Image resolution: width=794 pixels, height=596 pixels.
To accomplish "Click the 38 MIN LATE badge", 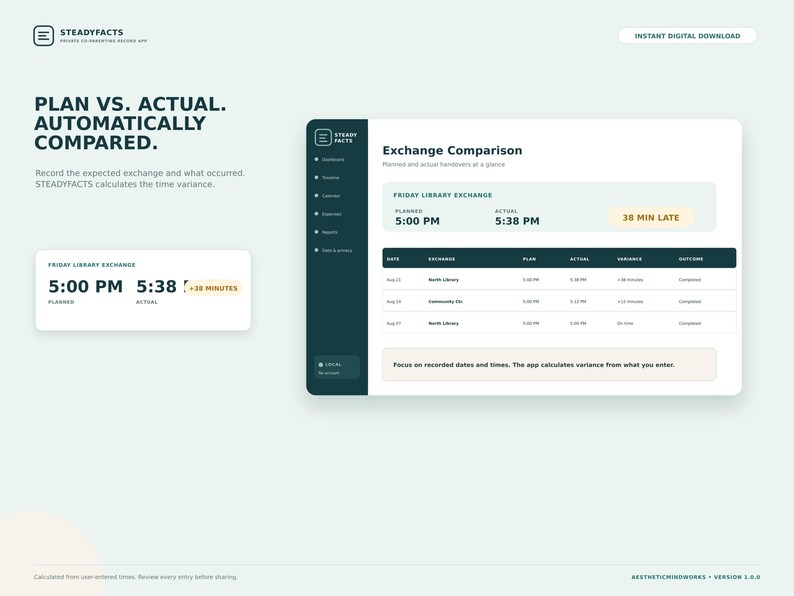I will pyautogui.click(x=651, y=218).
